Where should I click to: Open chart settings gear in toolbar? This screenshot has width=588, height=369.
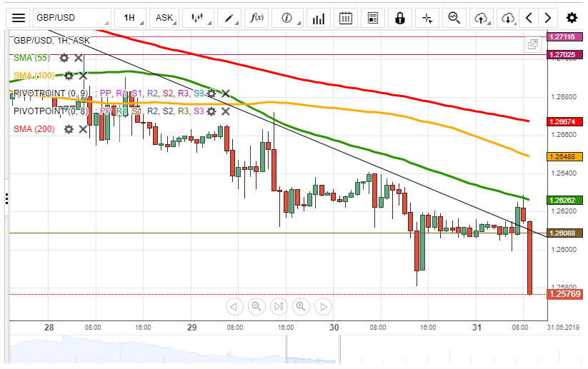click(572, 18)
